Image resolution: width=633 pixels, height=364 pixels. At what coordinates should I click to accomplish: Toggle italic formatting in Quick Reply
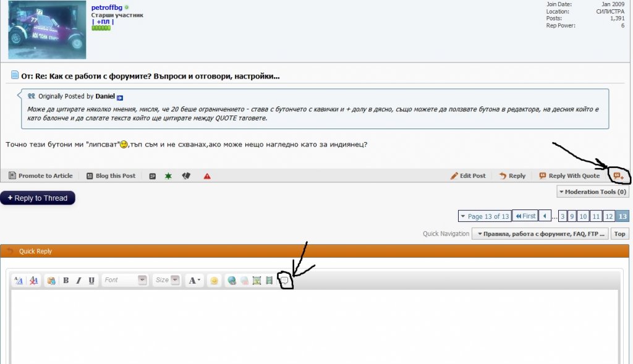pyautogui.click(x=79, y=281)
